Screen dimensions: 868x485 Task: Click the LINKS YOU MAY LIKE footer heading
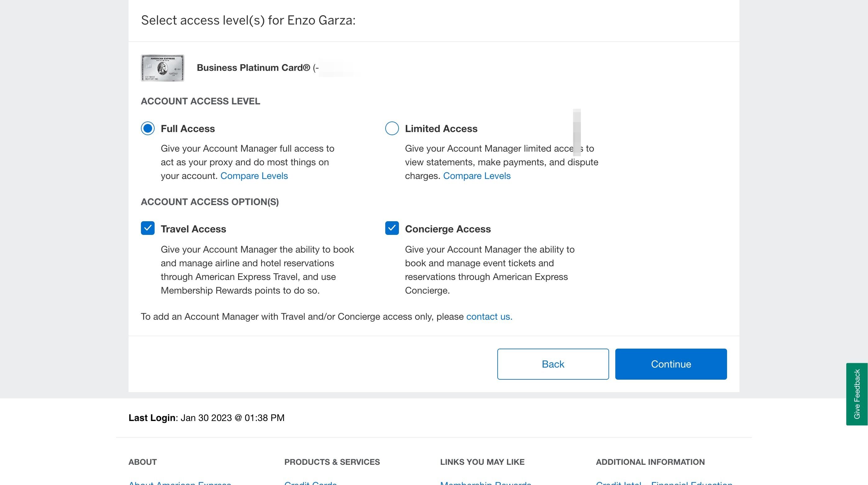[x=482, y=462]
